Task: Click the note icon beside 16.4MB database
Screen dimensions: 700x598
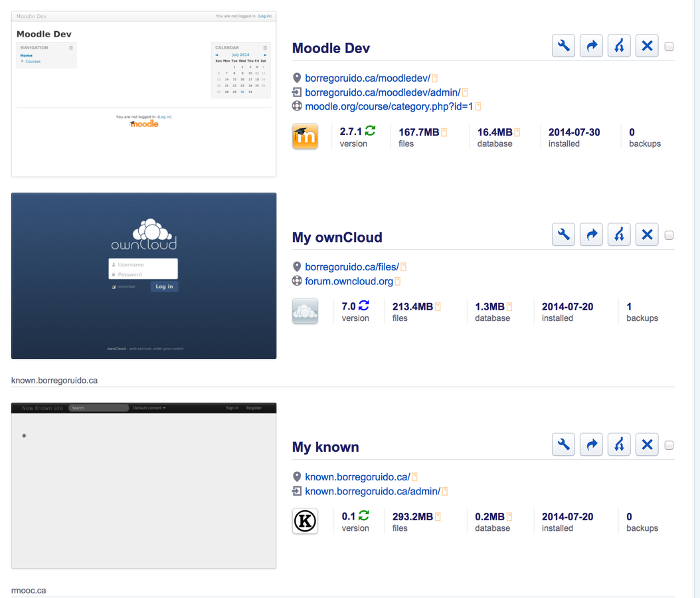Action: pyautogui.click(x=517, y=132)
